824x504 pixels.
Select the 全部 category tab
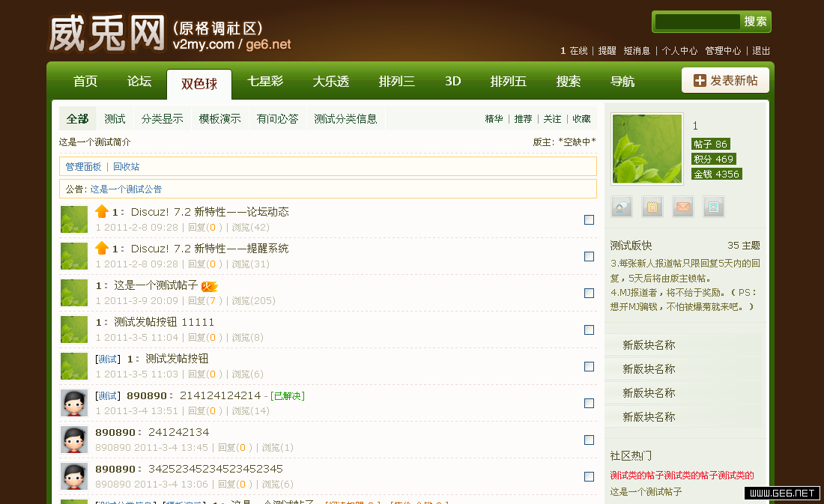[77, 119]
